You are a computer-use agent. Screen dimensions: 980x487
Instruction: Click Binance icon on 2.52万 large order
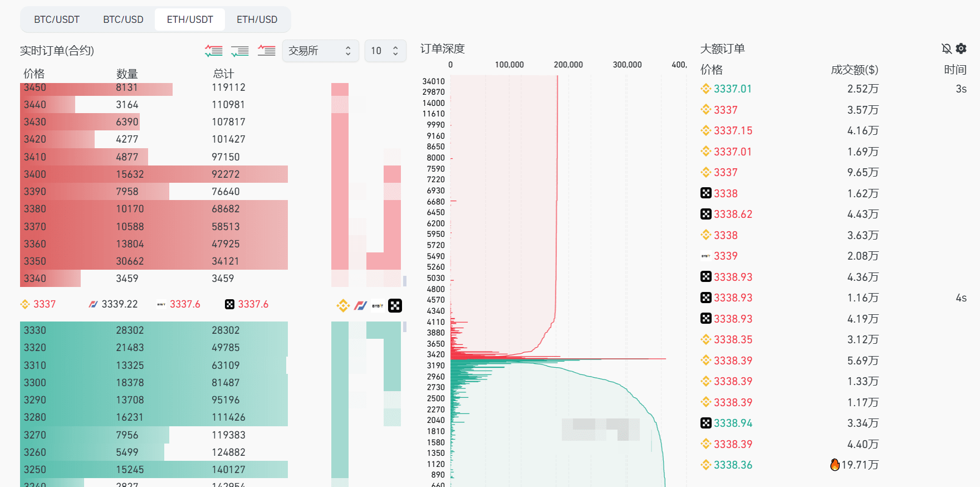pos(706,89)
